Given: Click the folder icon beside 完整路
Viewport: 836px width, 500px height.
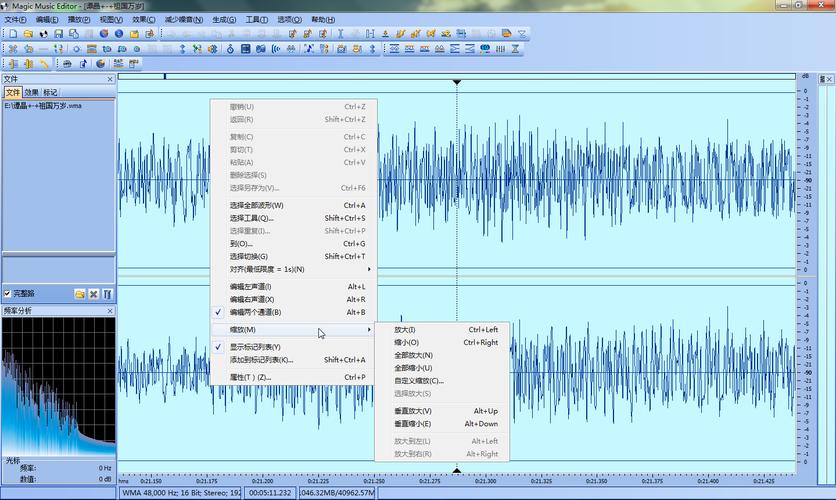Looking at the screenshot, I should pos(79,294).
